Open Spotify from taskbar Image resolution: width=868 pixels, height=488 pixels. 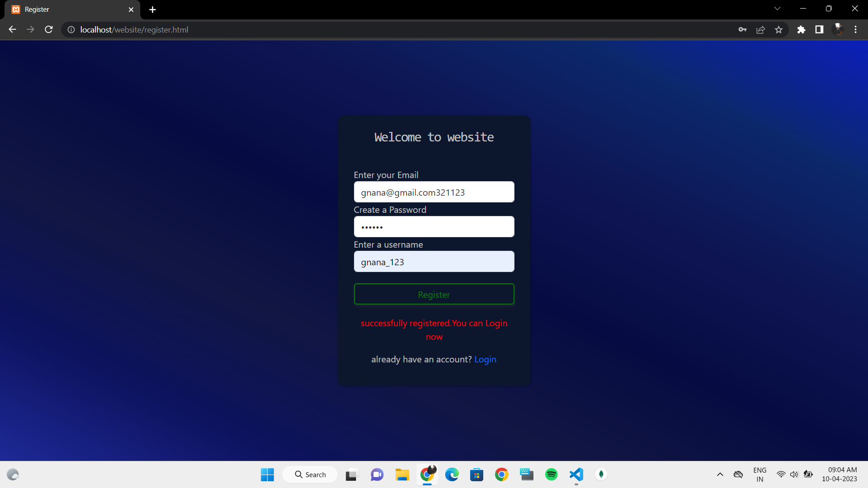(x=551, y=474)
